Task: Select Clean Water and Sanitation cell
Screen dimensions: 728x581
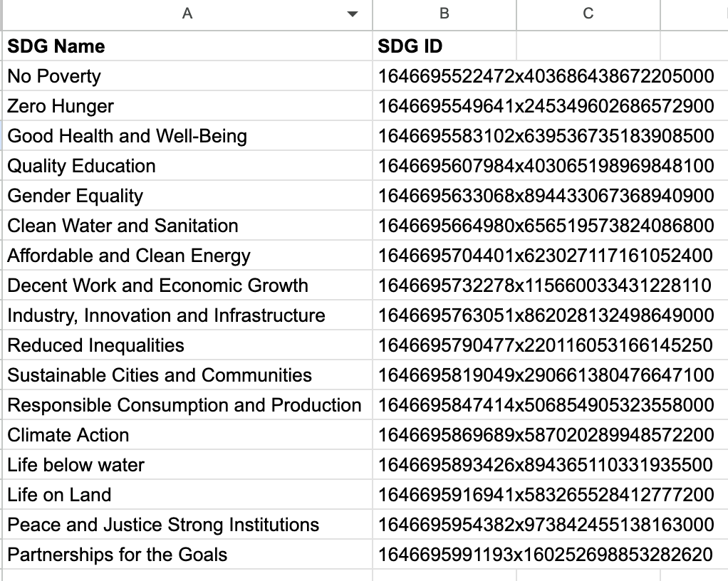Action: click(x=187, y=226)
